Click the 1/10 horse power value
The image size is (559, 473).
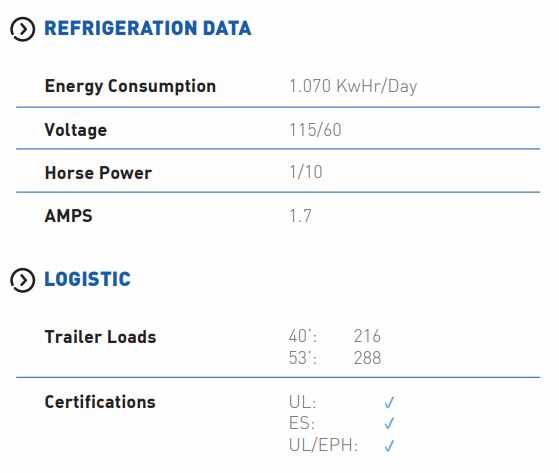click(306, 172)
